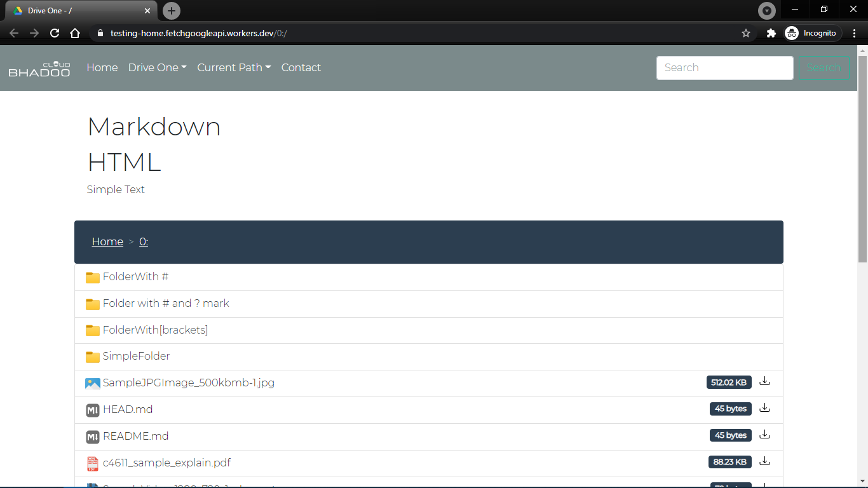Expand the Drive One dropdown
The height and width of the screenshot is (488, 868).
point(157,67)
